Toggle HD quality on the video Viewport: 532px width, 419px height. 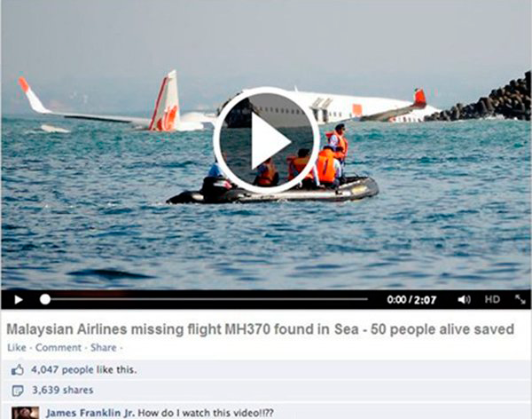[492, 299]
